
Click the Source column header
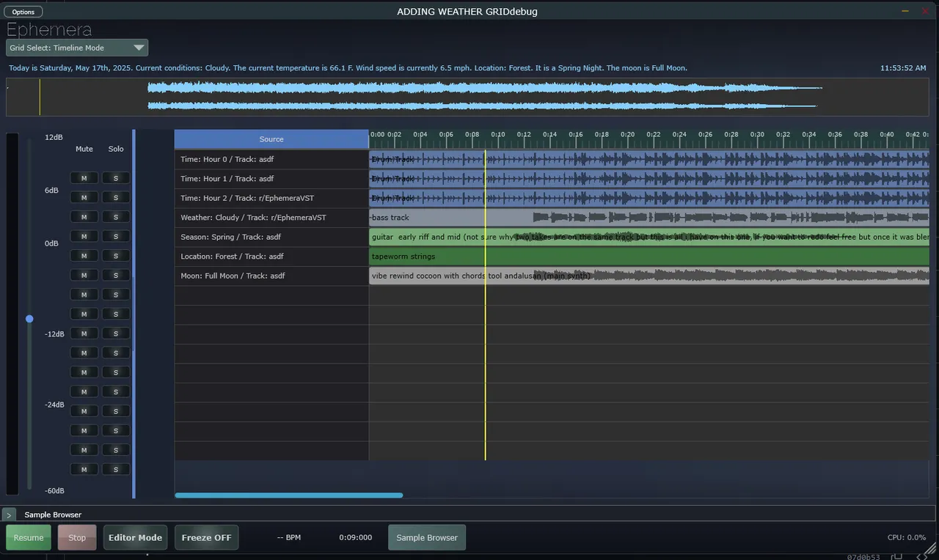click(x=271, y=139)
